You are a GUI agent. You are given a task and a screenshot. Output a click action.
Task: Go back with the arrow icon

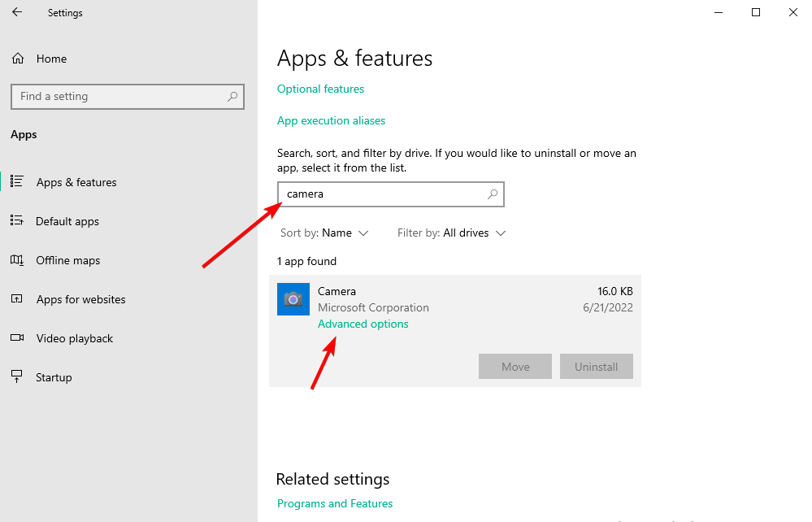click(17, 12)
